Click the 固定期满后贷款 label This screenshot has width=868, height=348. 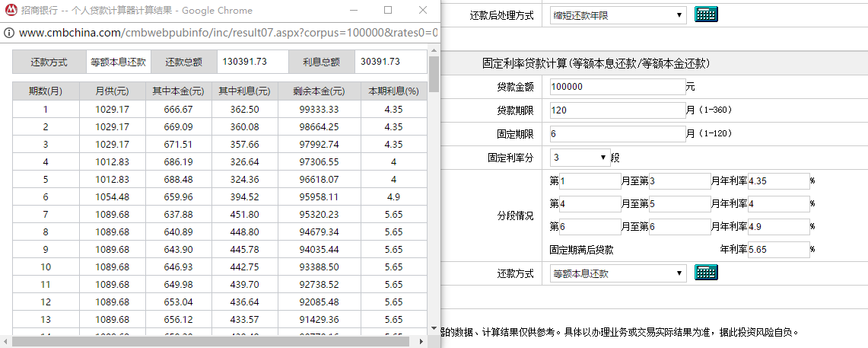pos(581,250)
